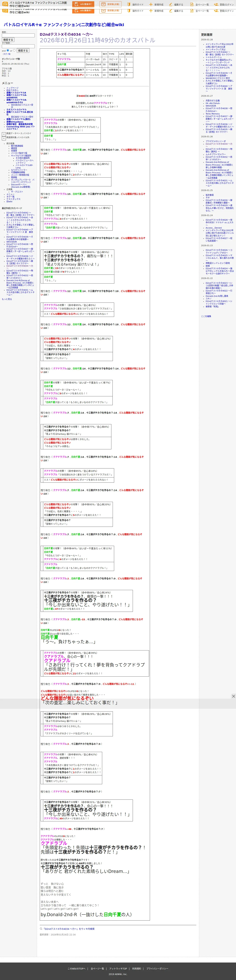Image resolution: width=236 pixels, height=980 pixels.
Task: Open メンバー専用掲示板 link
Action: pos(20,175)
